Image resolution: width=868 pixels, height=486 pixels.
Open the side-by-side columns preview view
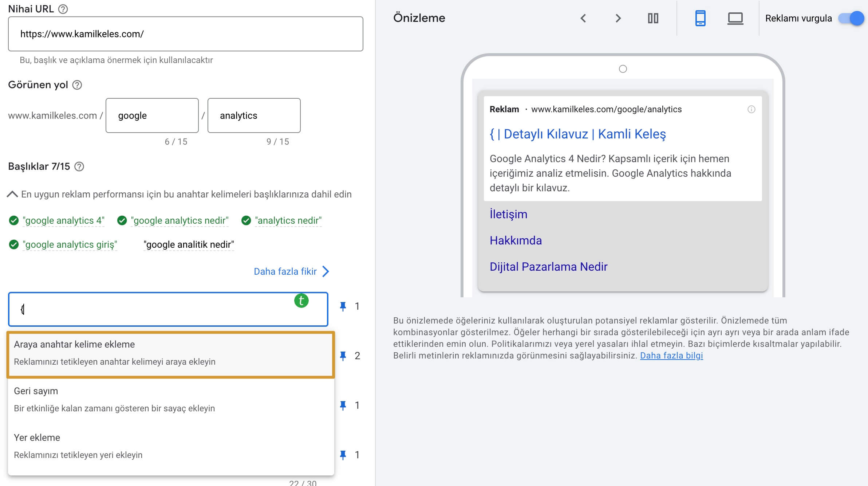(x=653, y=18)
